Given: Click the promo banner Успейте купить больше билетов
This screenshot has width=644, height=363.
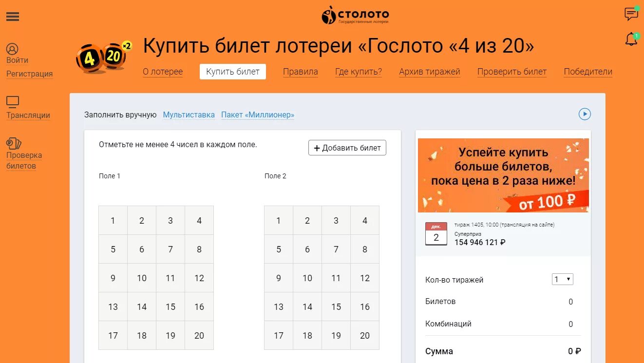Looking at the screenshot, I should point(503,175).
